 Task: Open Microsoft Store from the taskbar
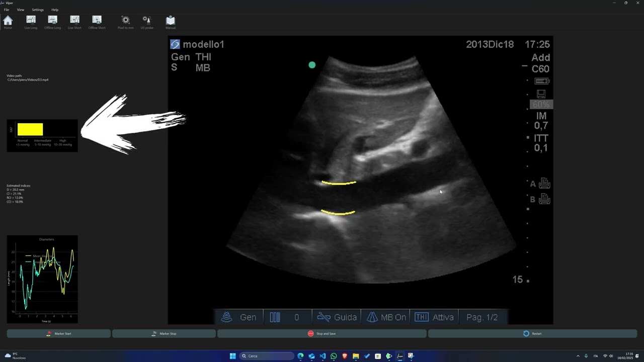pos(378,356)
